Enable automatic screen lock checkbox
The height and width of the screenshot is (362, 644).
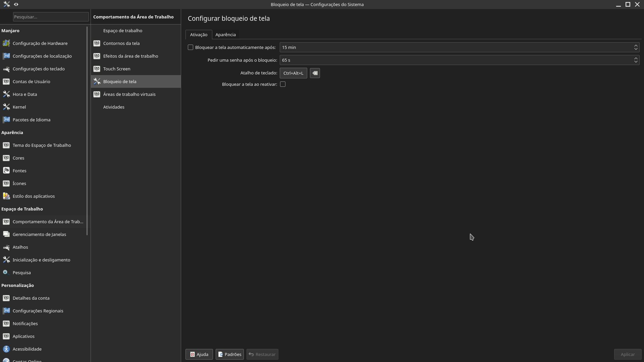[191, 47]
